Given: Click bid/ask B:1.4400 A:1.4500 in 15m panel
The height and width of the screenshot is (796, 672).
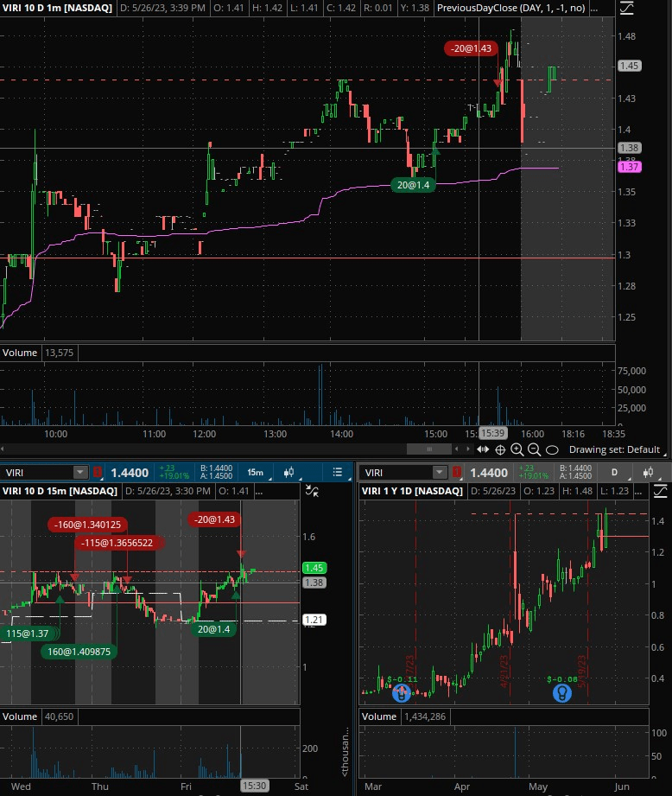Looking at the screenshot, I should pyautogui.click(x=217, y=472).
